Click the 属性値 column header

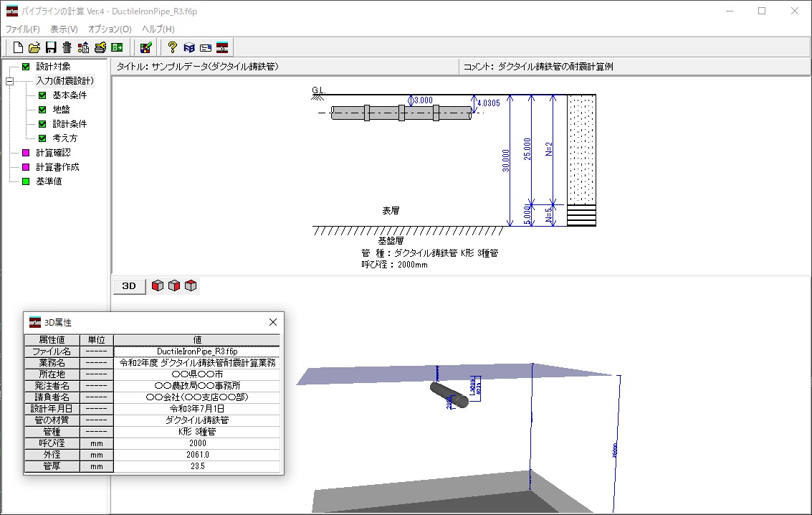[x=52, y=340]
